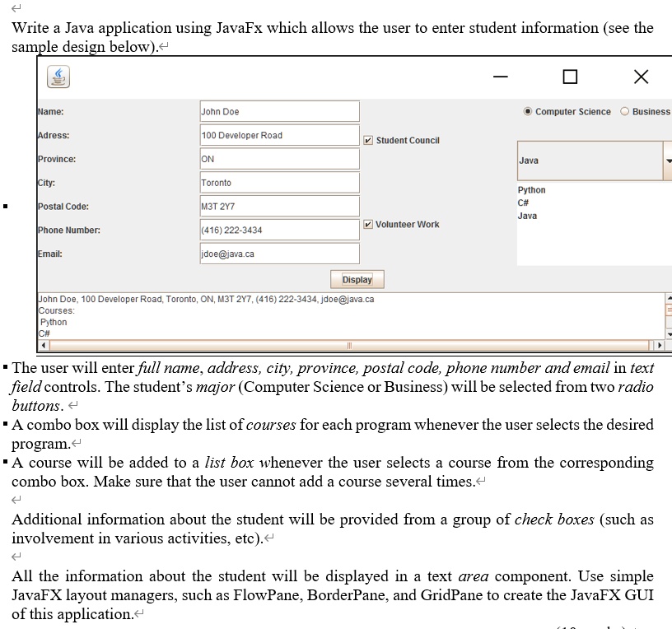Select C# in the courses list box
The height and width of the screenshot is (629, 672).
pyautogui.click(x=524, y=203)
